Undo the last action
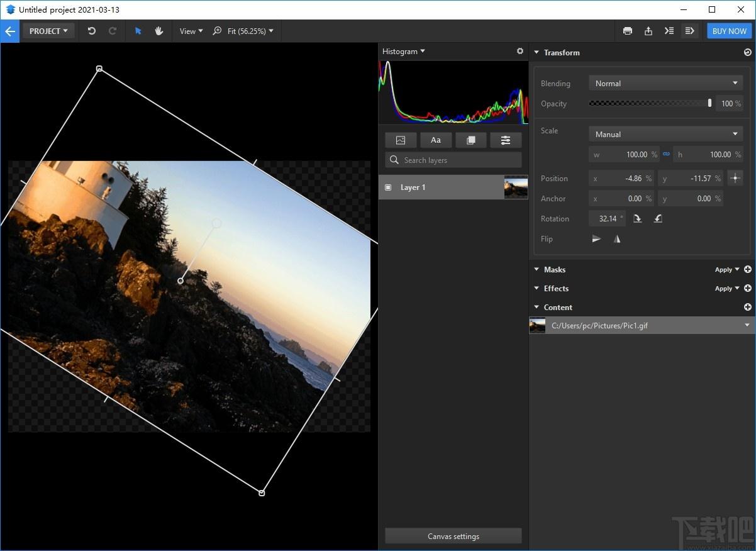The height and width of the screenshot is (551, 756). tap(92, 31)
